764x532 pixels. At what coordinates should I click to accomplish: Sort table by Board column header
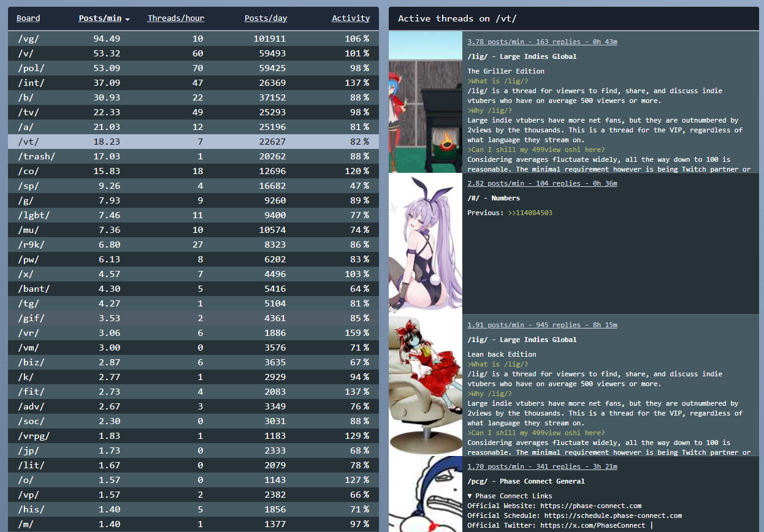tap(28, 18)
